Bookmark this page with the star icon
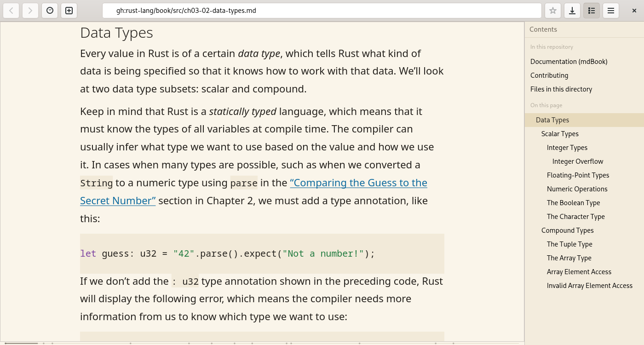644x345 pixels. 553,11
